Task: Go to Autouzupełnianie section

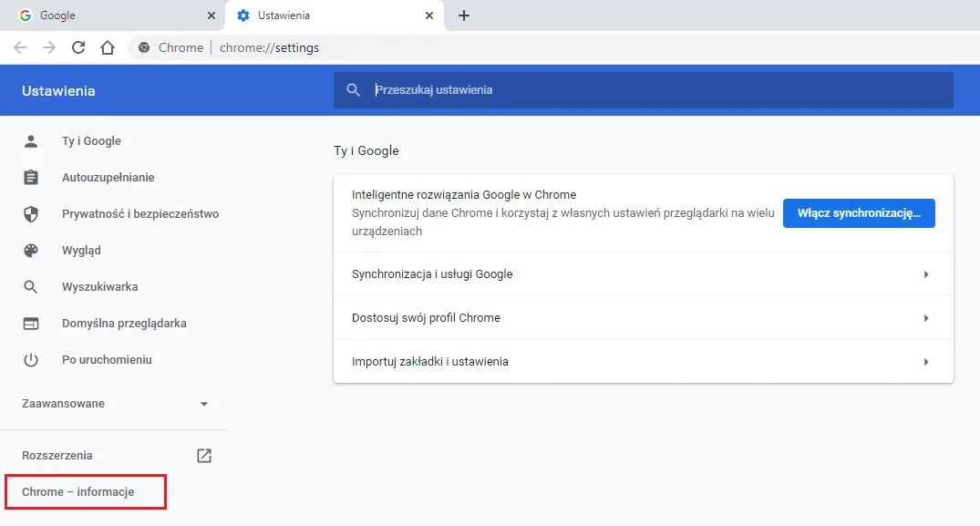Action: pos(108,178)
